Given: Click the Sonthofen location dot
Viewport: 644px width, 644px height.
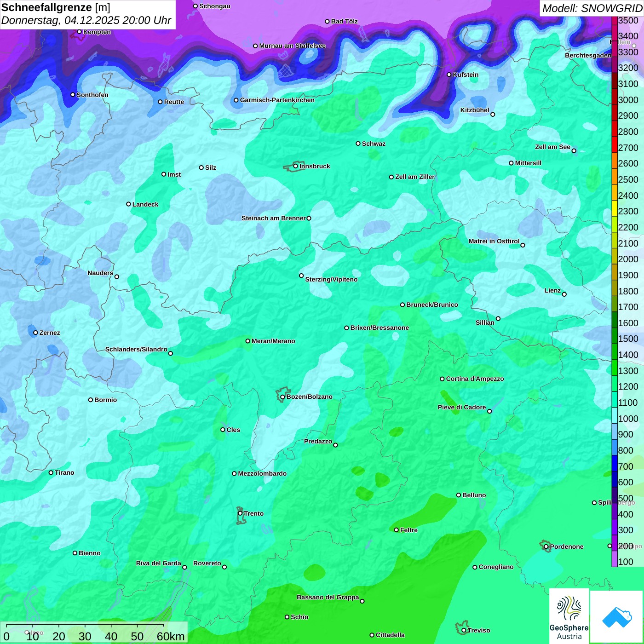Looking at the screenshot, I should [73, 95].
